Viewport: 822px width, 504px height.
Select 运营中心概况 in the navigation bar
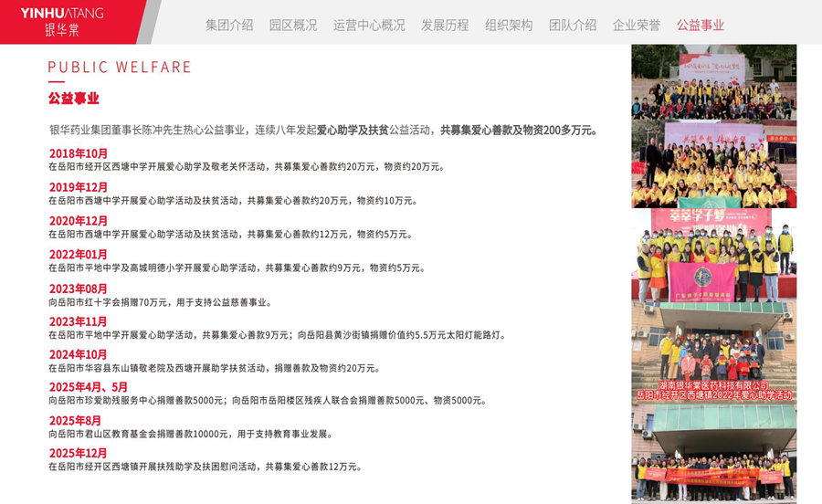coord(369,26)
